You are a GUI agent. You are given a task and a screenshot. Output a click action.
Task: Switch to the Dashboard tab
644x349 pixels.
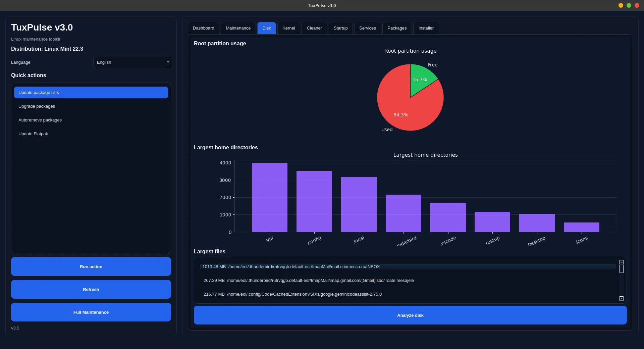[x=203, y=28]
